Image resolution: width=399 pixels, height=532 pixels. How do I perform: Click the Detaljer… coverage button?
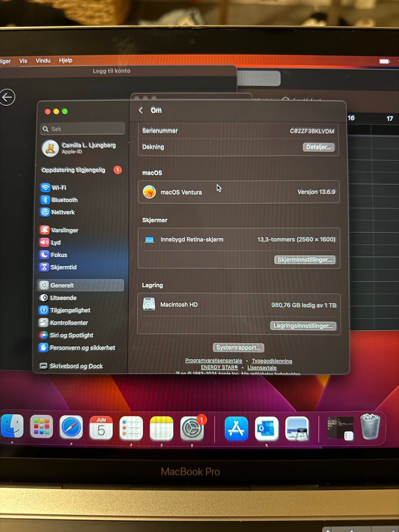[318, 147]
